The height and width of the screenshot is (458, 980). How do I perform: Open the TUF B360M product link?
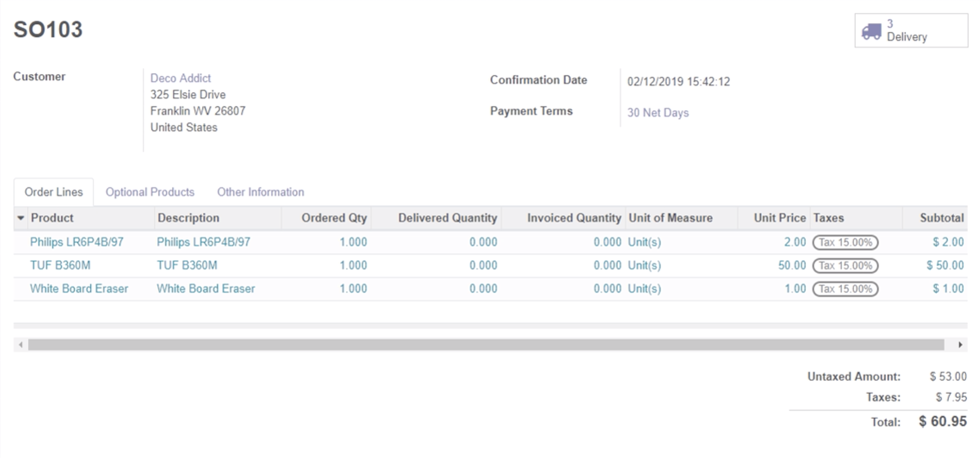tap(60, 265)
